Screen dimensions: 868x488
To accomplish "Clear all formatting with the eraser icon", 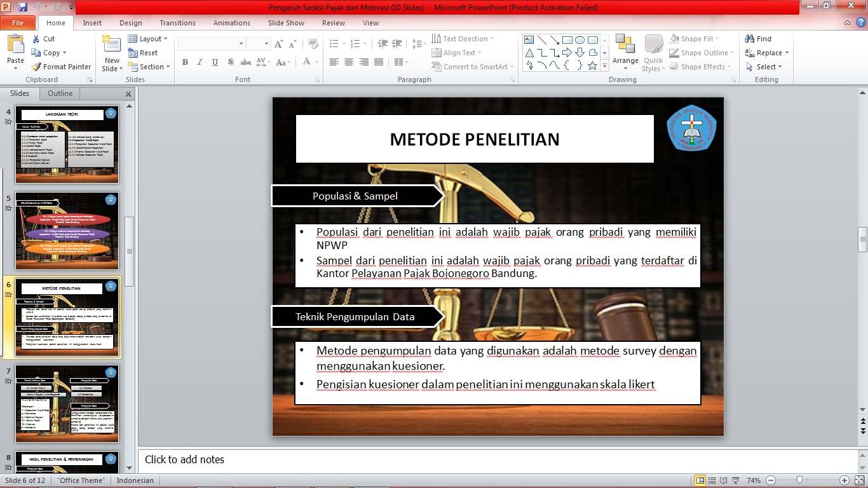I will (313, 44).
